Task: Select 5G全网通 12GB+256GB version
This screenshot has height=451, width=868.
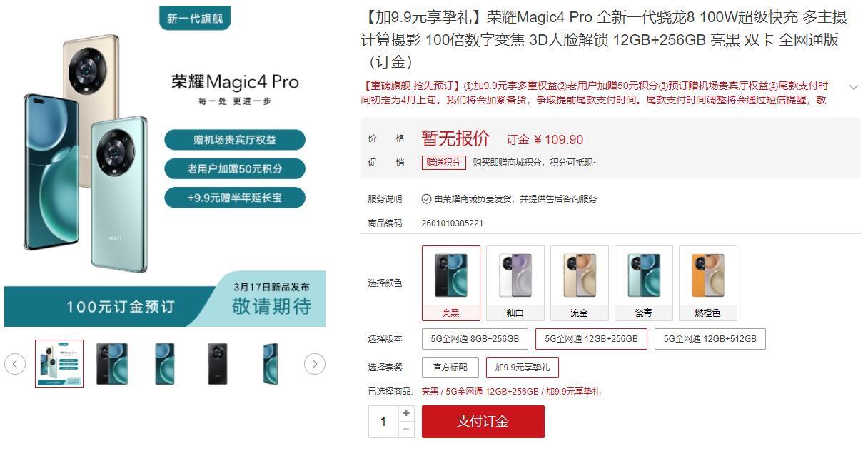Action: [591, 339]
